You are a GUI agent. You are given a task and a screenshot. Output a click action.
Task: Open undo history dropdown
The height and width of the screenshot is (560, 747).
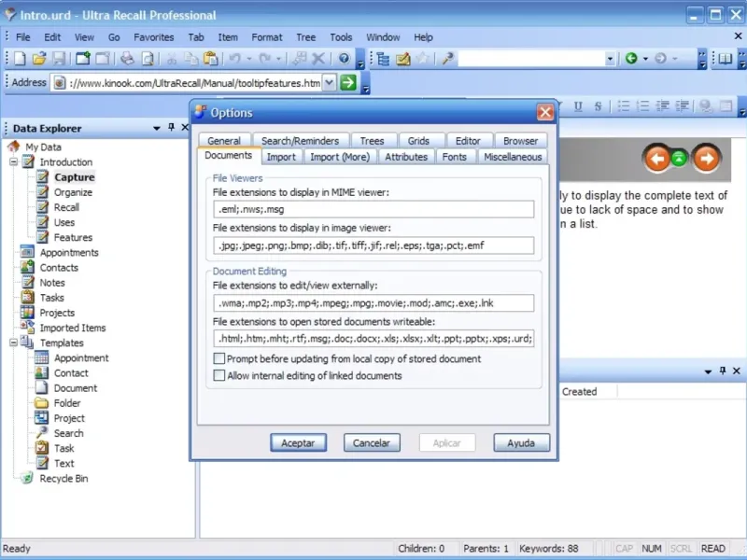(249, 59)
